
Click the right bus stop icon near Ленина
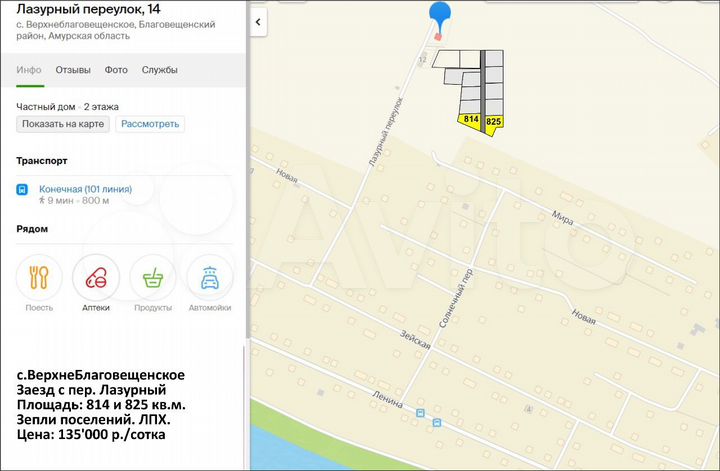coord(437,423)
